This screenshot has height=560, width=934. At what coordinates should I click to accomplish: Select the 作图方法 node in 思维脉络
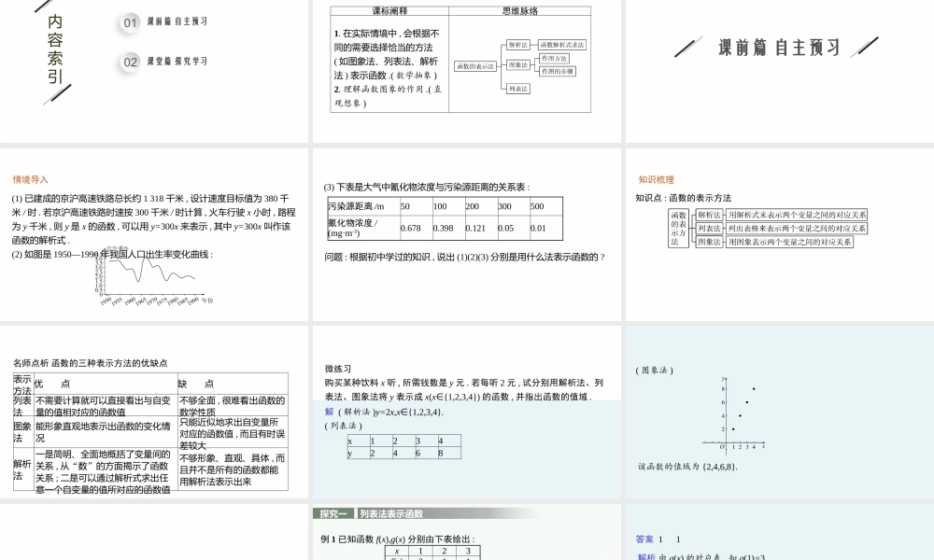click(x=555, y=59)
